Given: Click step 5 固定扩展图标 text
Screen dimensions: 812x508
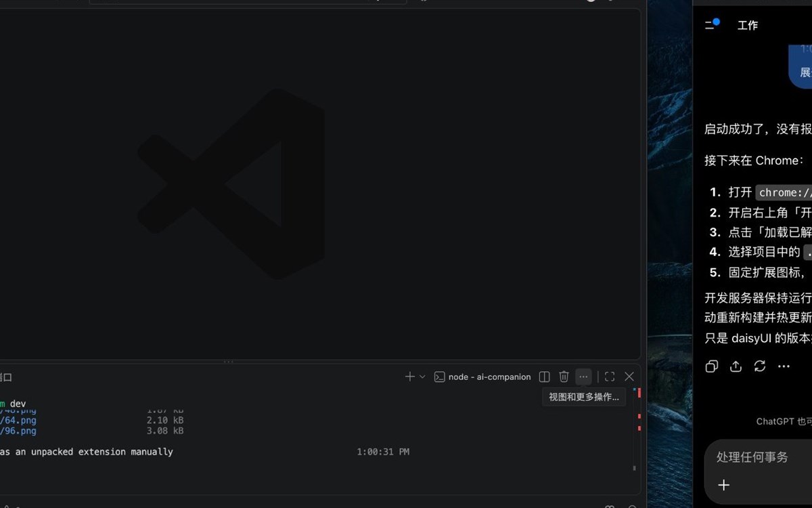Looking at the screenshot, I should 767,273.
